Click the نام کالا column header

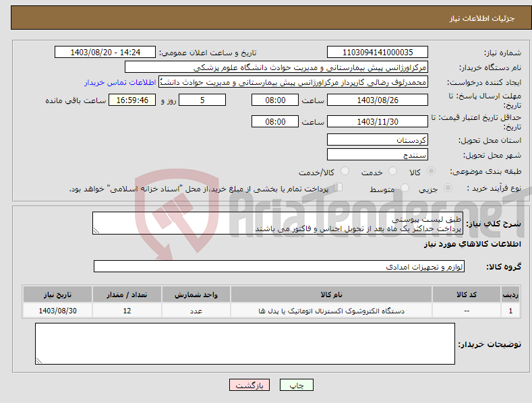pyautogui.click(x=331, y=294)
